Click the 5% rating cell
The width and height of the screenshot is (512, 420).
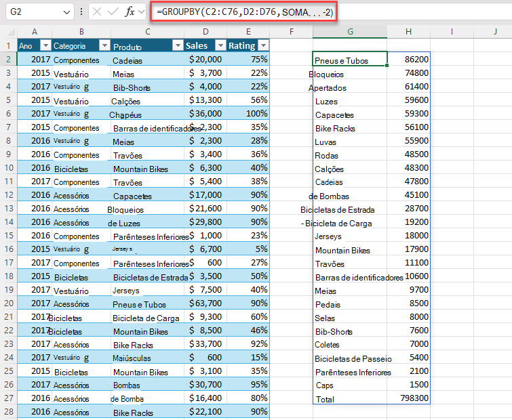[x=248, y=249]
